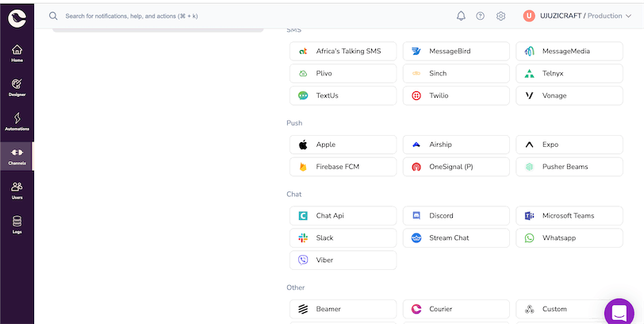
Task: Choose the MessageMedia provider
Action: click(x=569, y=51)
